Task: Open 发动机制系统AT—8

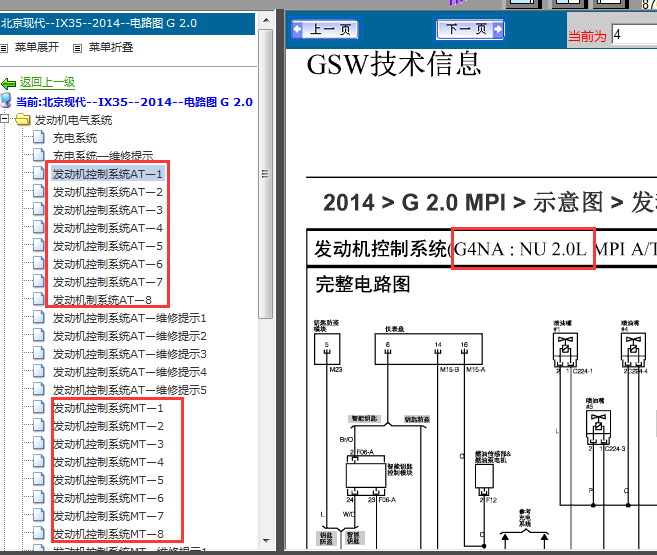Action: (x=102, y=300)
